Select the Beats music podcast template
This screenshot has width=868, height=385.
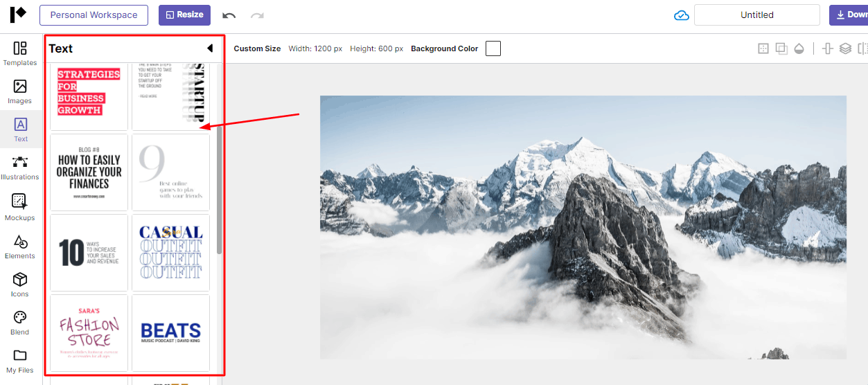coord(171,333)
